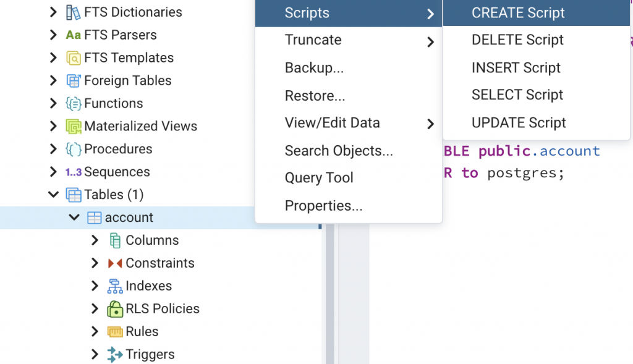
Task: Open Properties... from the context menu
Action: click(323, 206)
